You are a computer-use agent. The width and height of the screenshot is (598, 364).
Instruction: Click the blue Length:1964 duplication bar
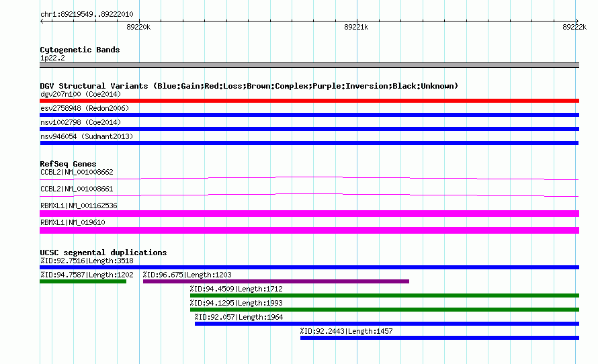(x=387, y=324)
